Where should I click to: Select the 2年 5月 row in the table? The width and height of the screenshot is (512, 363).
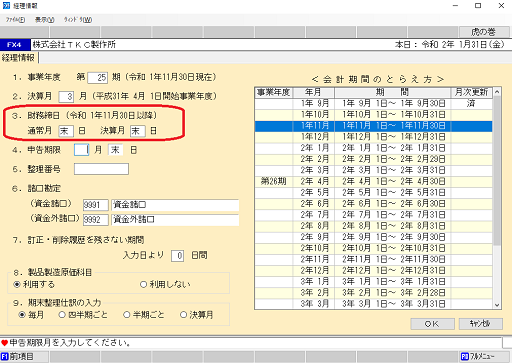coord(374,193)
